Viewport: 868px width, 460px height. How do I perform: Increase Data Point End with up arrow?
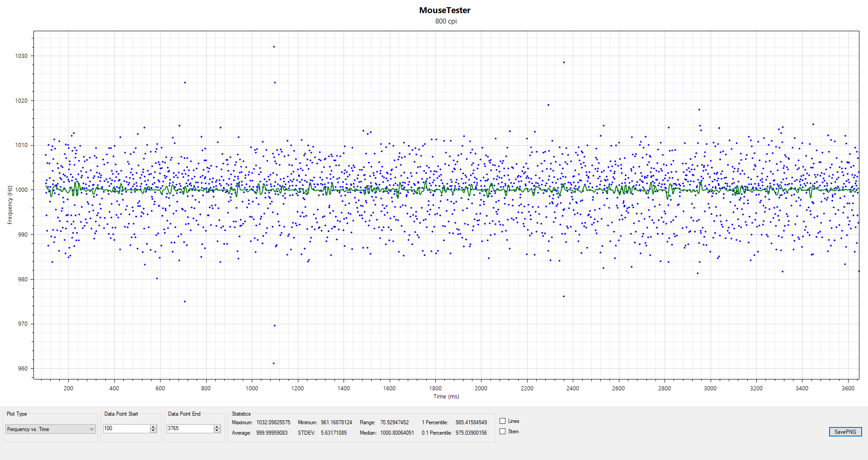tap(217, 427)
